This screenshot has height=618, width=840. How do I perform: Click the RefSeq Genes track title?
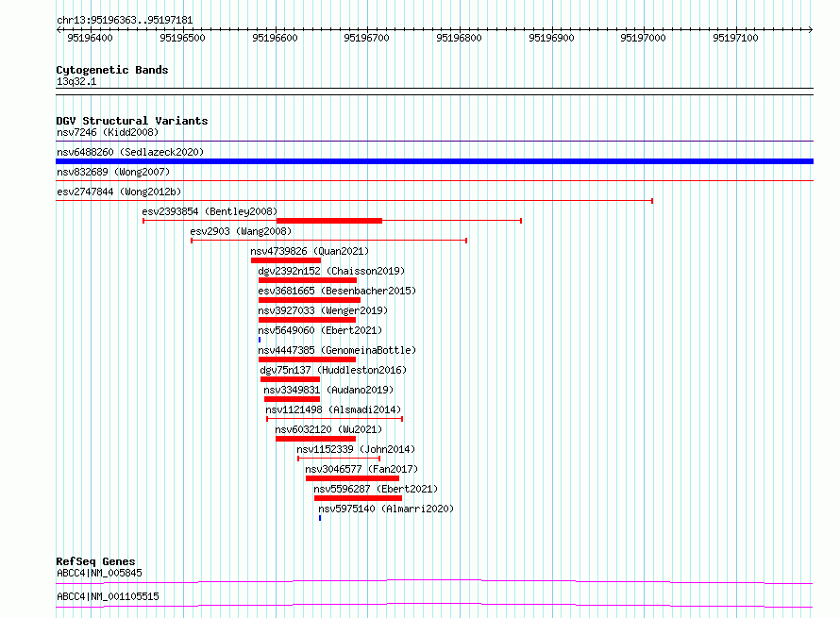[x=96, y=561]
